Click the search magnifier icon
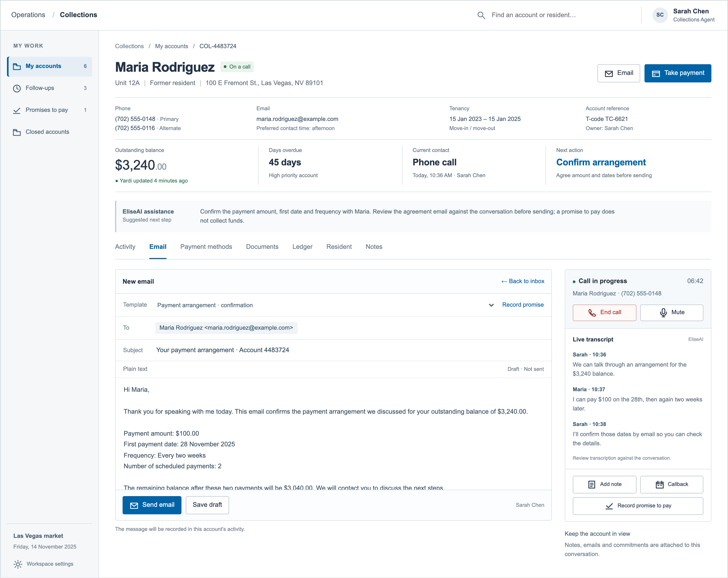 (481, 15)
